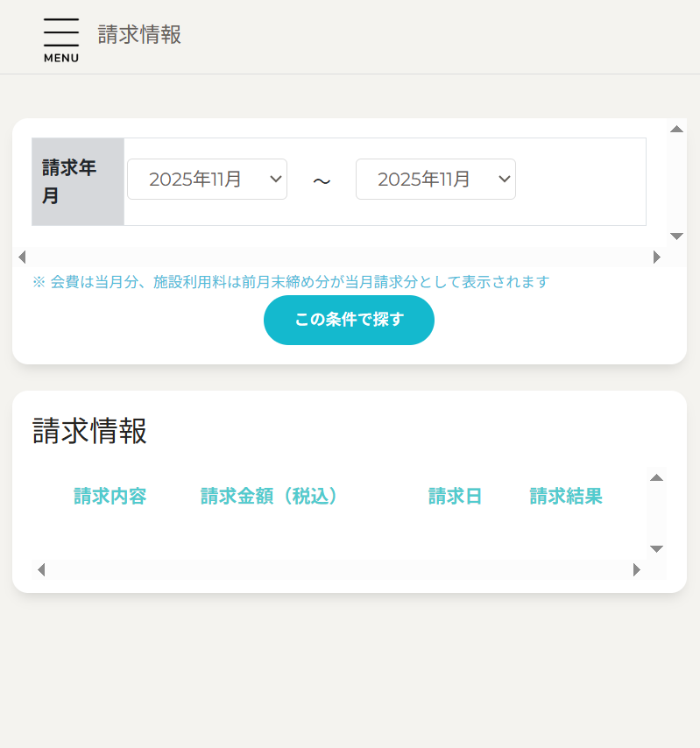This screenshot has width=700, height=748.
Task: Click down arrow of search panel scrollbar
Action: tap(676, 236)
